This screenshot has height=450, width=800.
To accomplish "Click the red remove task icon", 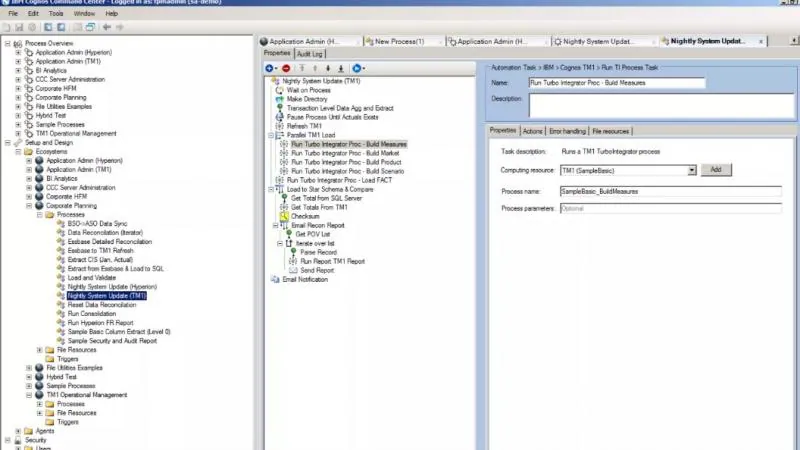I will pyautogui.click(x=286, y=68).
